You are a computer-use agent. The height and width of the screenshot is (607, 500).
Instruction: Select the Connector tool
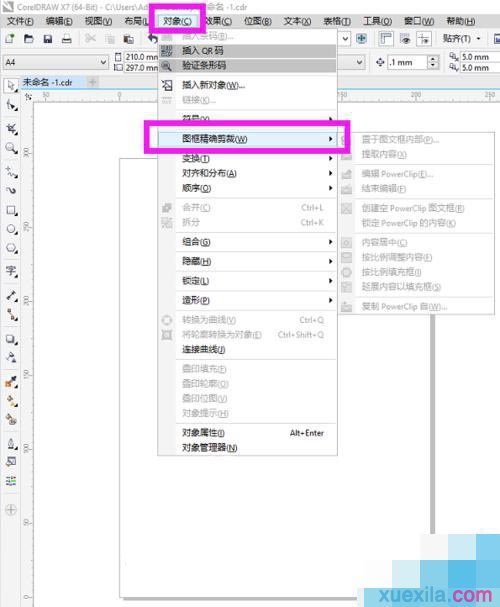pyautogui.click(x=11, y=315)
